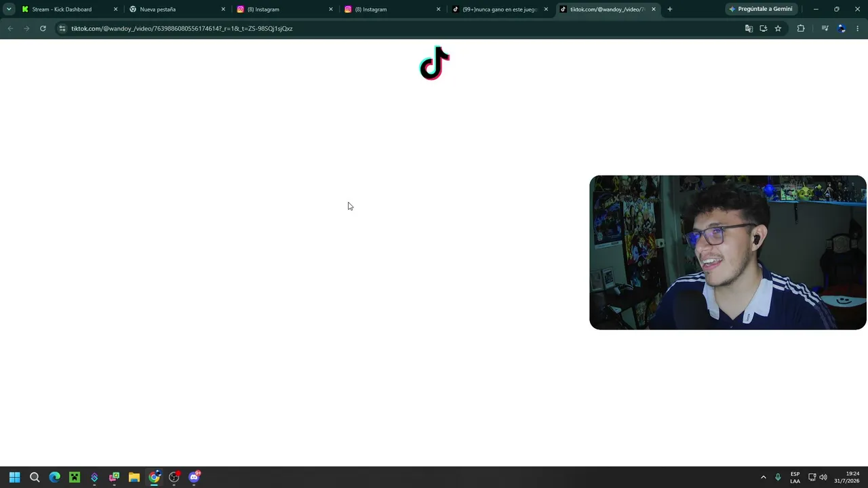Open the purple diamond taskbar app
Screen dimensions: 868x488
click(94, 477)
